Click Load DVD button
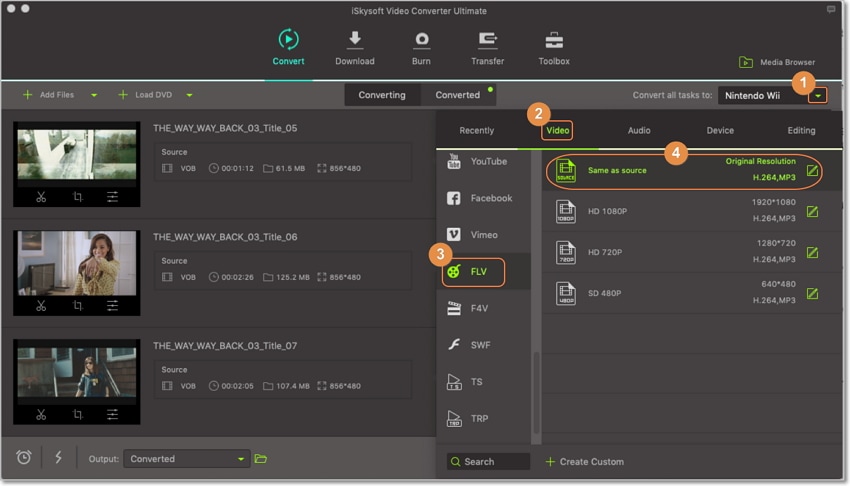This screenshot has height=486, width=850. coord(145,95)
